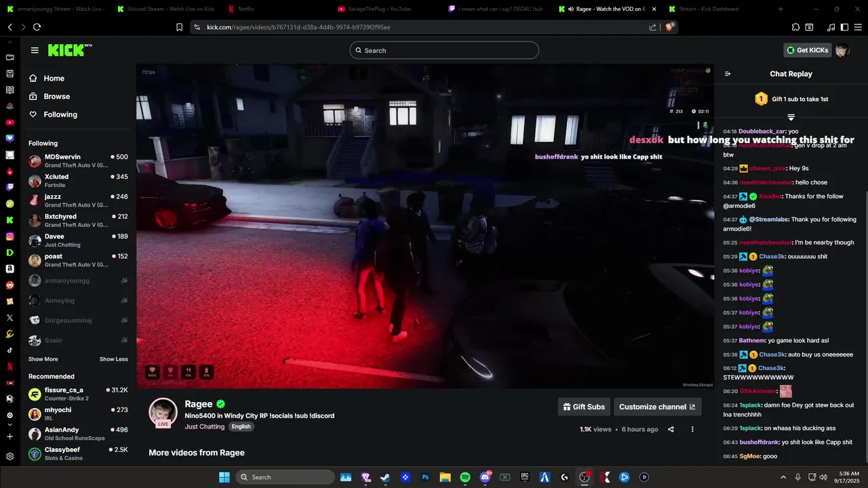The width and height of the screenshot is (868, 488).
Task: Click the English language tag
Action: (241, 426)
